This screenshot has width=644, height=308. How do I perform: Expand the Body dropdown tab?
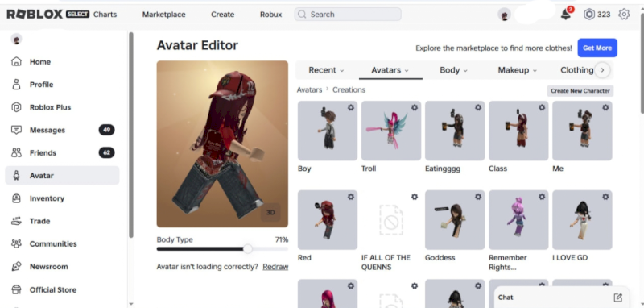click(x=453, y=70)
